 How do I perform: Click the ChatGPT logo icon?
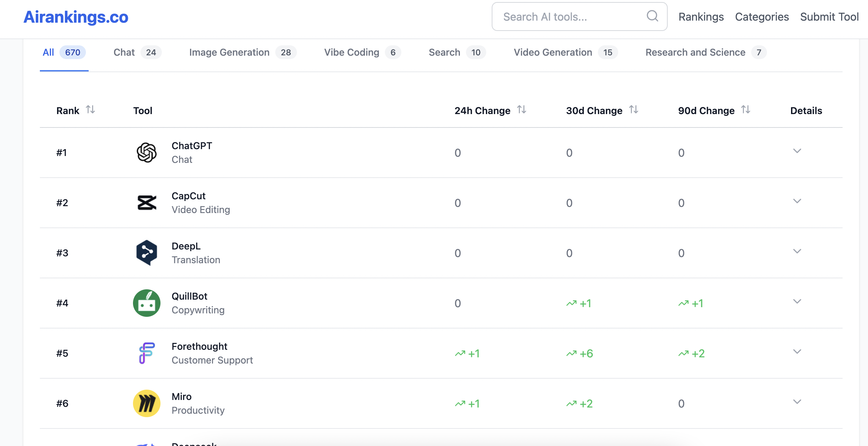pos(147,153)
